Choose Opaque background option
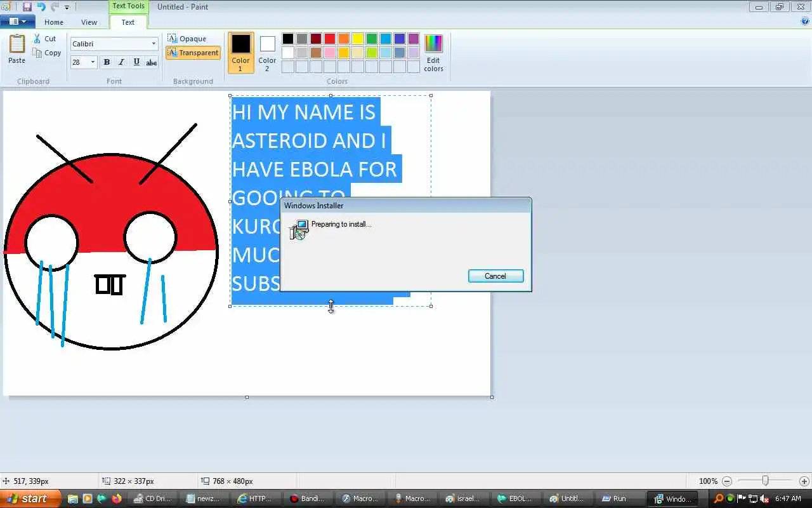 point(187,39)
